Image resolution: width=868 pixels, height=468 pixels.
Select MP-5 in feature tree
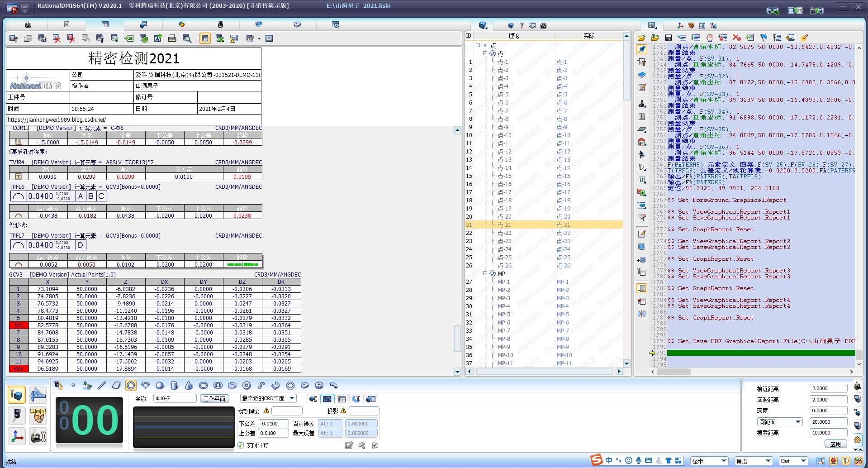coord(504,314)
